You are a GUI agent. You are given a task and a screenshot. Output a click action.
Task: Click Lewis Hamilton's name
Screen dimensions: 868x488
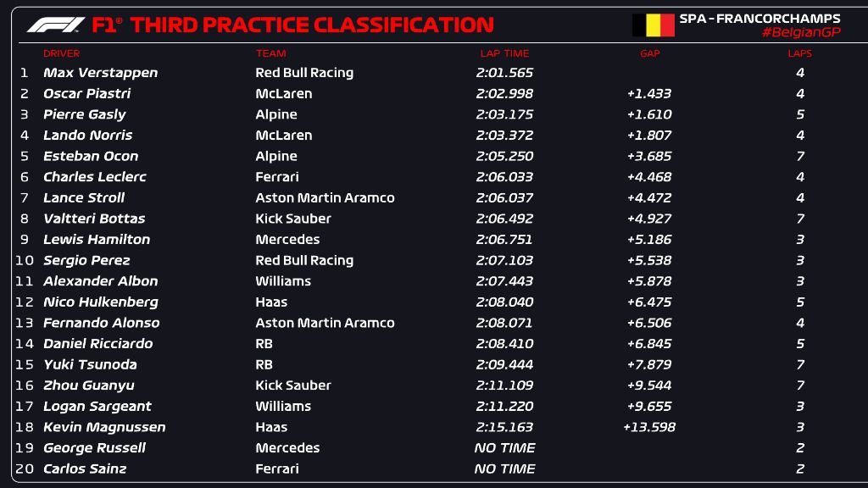97,240
